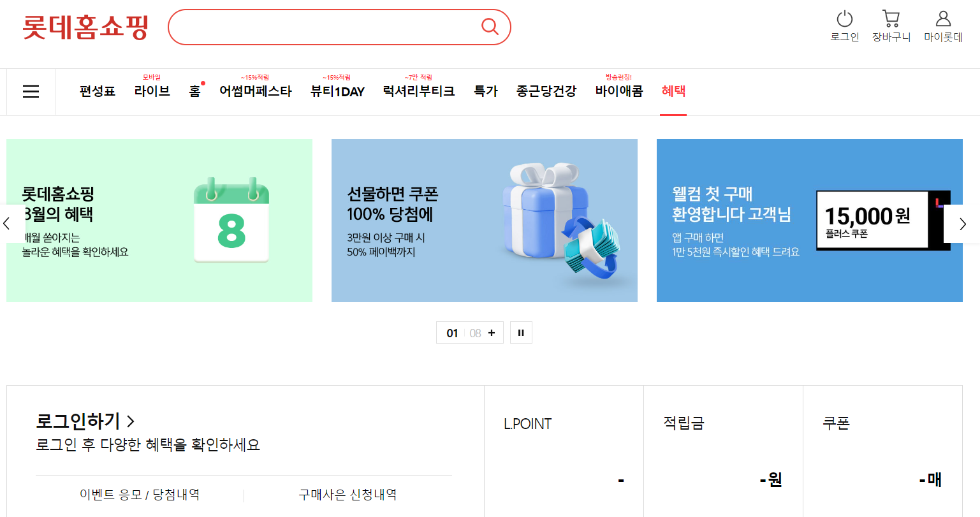Click the 01 slide counter
This screenshot has width=980, height=517.
[x=452, y=333]
